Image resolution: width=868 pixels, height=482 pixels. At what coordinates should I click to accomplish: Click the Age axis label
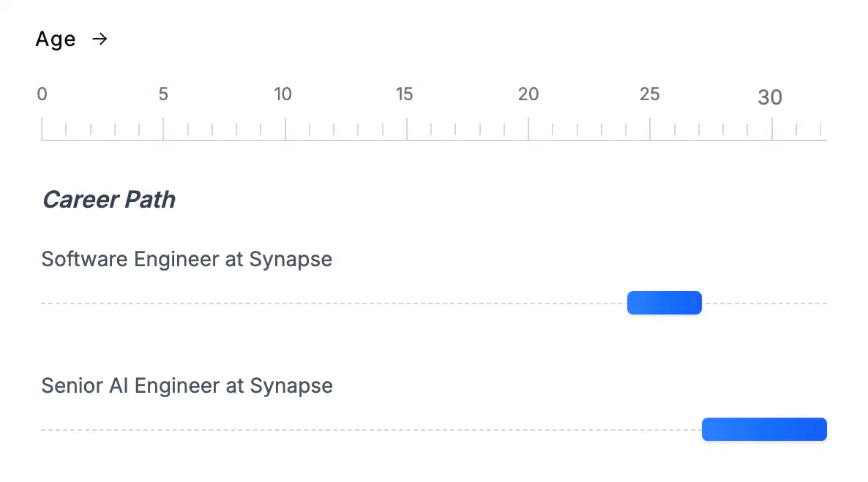click(x=56, y=39)
